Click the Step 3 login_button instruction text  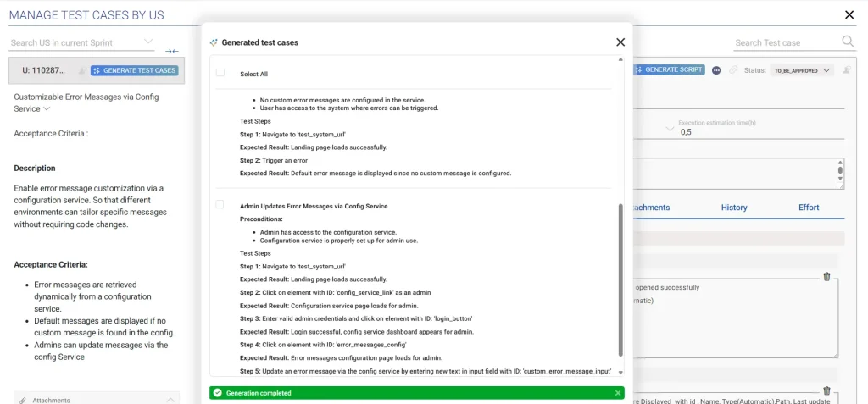[356, 318]
